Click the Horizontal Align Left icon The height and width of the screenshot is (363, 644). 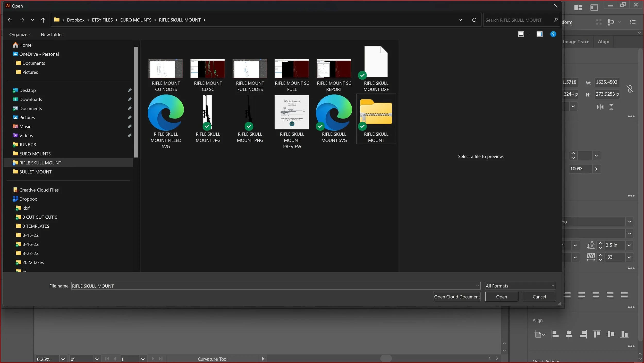tap(555, 334)
